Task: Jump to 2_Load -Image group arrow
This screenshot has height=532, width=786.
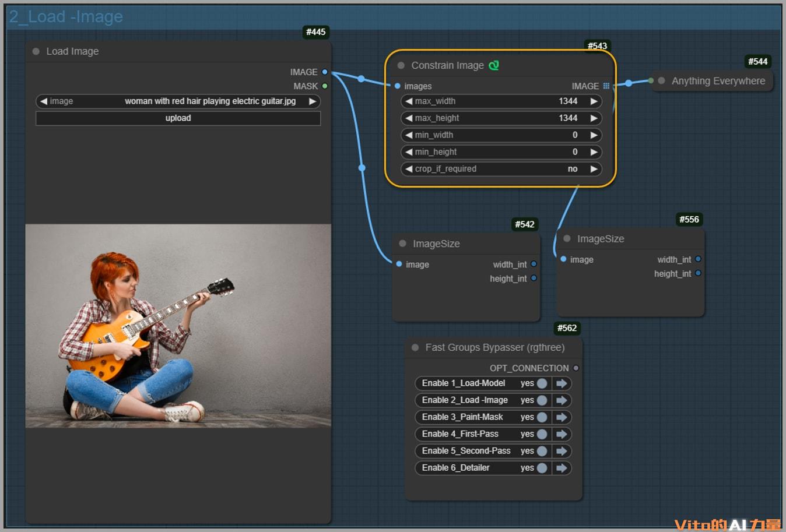Action: click(562, 400)
